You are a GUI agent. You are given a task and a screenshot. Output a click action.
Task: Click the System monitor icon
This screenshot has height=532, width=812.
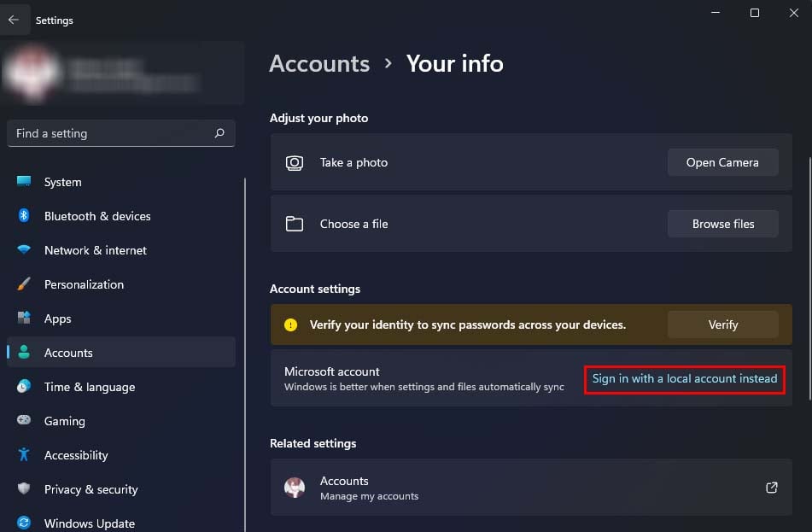click(24, 181)
